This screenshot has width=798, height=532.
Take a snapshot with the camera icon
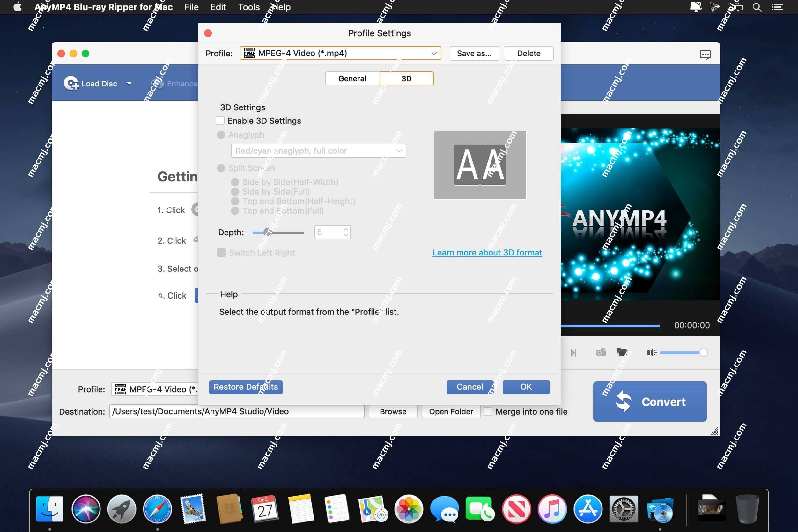click(x=601, y=352)
